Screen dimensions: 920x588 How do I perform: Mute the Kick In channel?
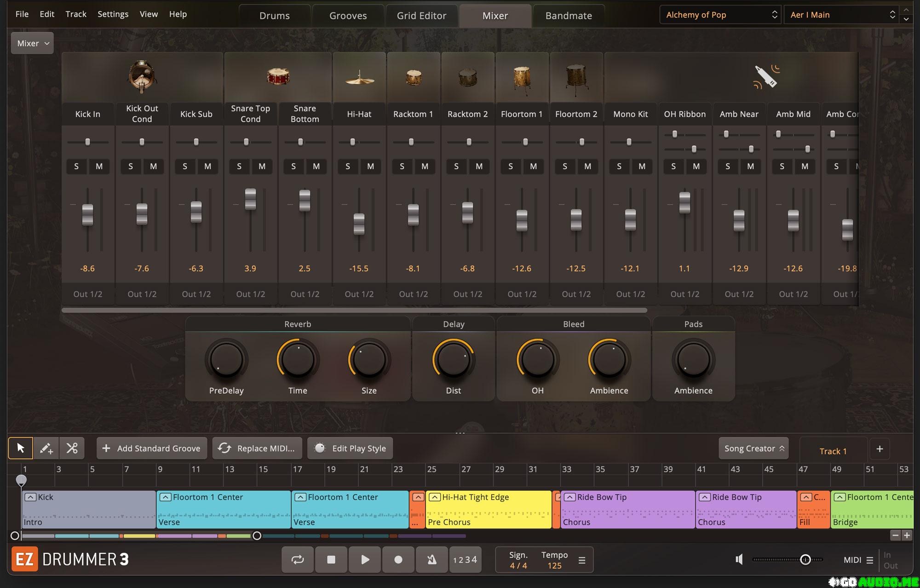coord(99,167)
